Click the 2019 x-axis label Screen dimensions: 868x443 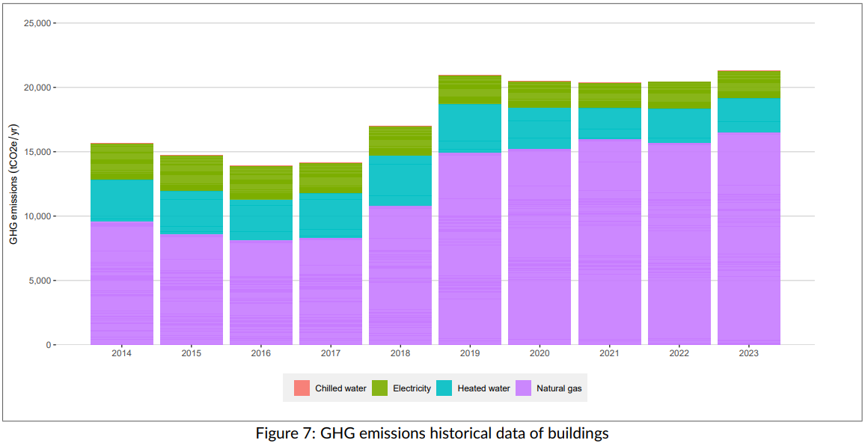(470, 352)
